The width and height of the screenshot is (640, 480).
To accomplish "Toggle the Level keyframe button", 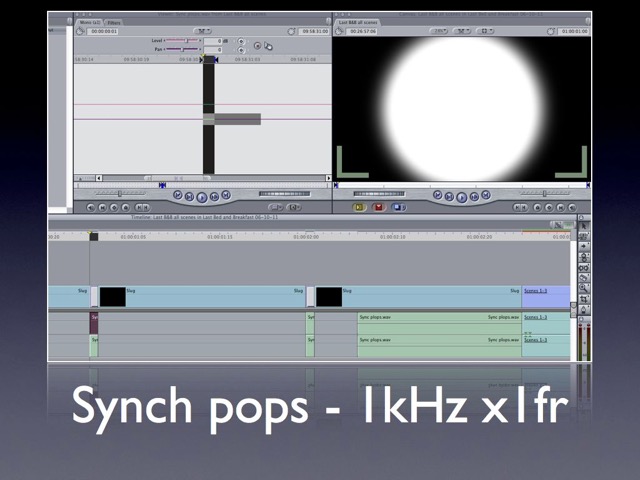I will [x=241, y=41].
